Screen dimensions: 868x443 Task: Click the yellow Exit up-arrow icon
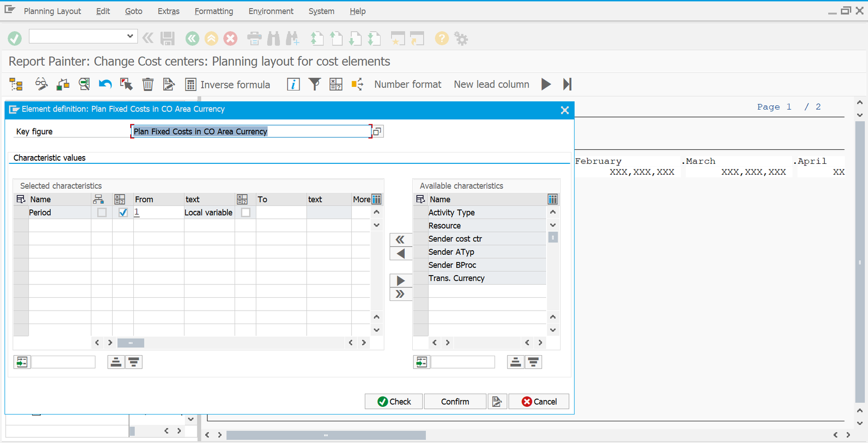pos(211,38)
